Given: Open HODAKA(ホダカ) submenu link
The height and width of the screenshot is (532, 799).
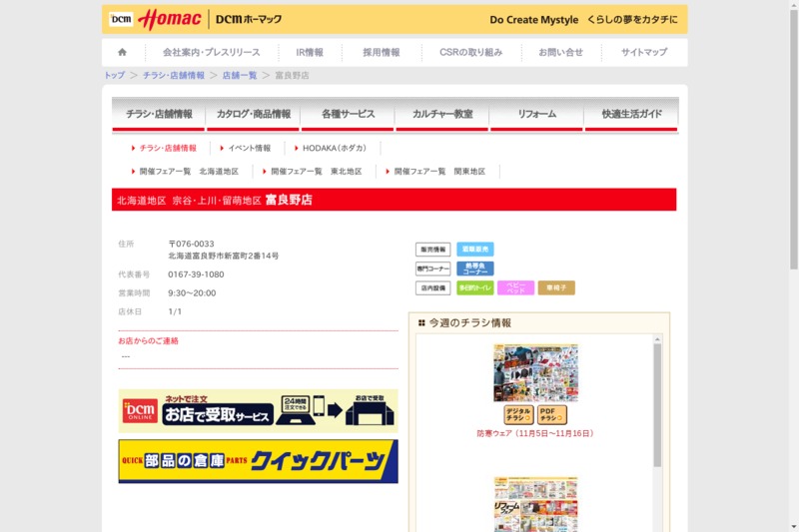Looking at the screenshot, I should (x=335, y=148).
